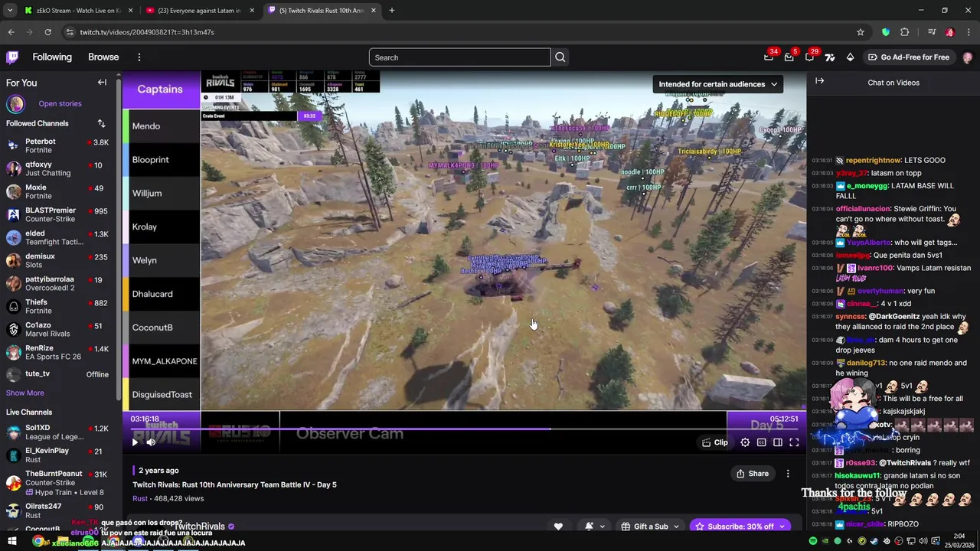Collapse the left sidebar arrow

(x=102, y=83)
